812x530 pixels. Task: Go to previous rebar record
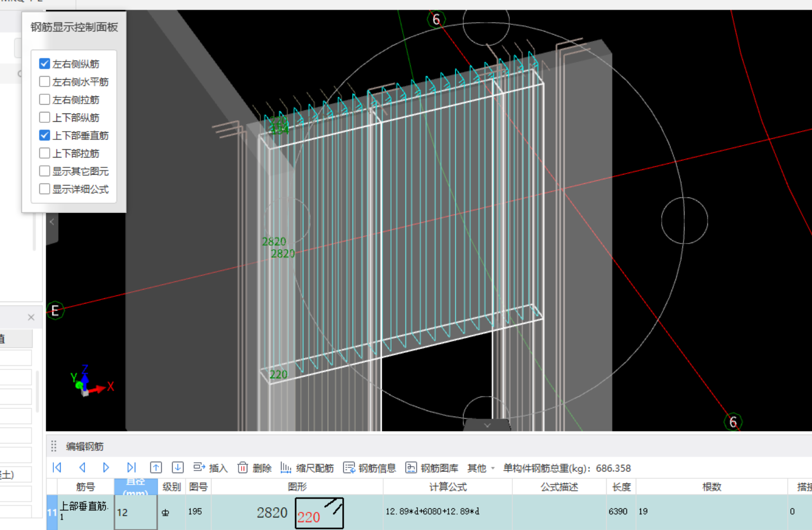click(x=82, y=468)
